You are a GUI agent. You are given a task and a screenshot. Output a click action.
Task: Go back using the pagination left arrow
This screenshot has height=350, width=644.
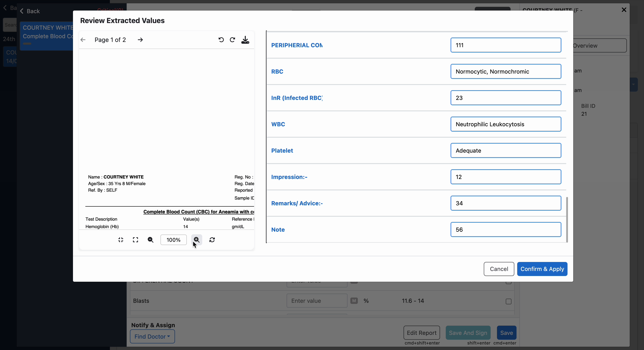point(83,40)
